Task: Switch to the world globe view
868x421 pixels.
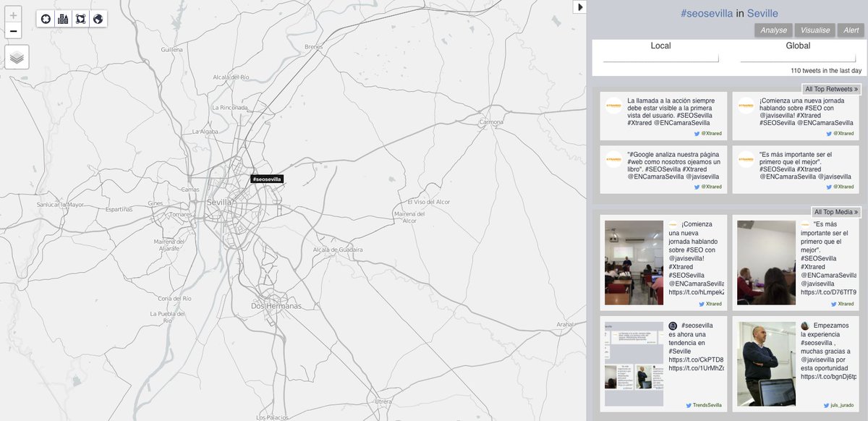Action: (98, 19)
